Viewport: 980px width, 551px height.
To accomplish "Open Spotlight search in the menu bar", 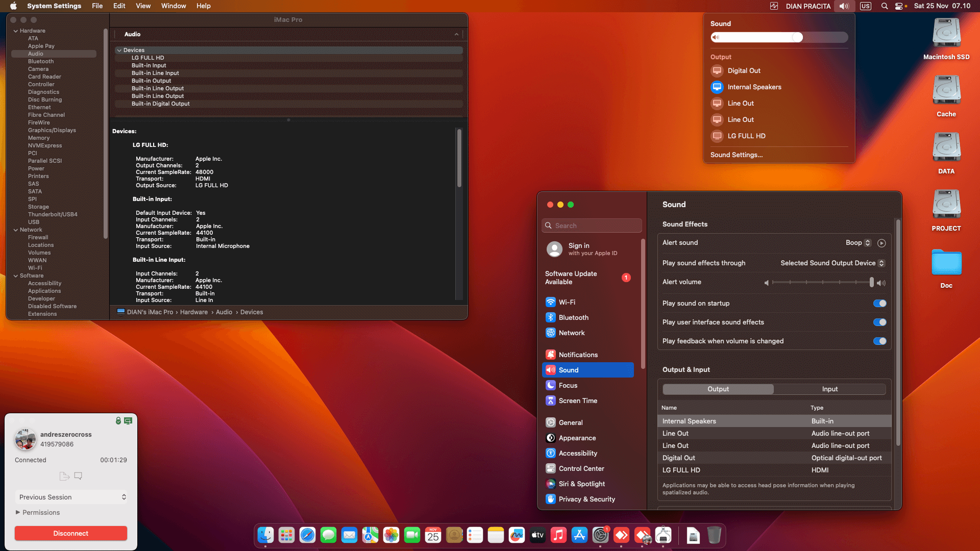I will pyautogui.click(x=884, y=6).
